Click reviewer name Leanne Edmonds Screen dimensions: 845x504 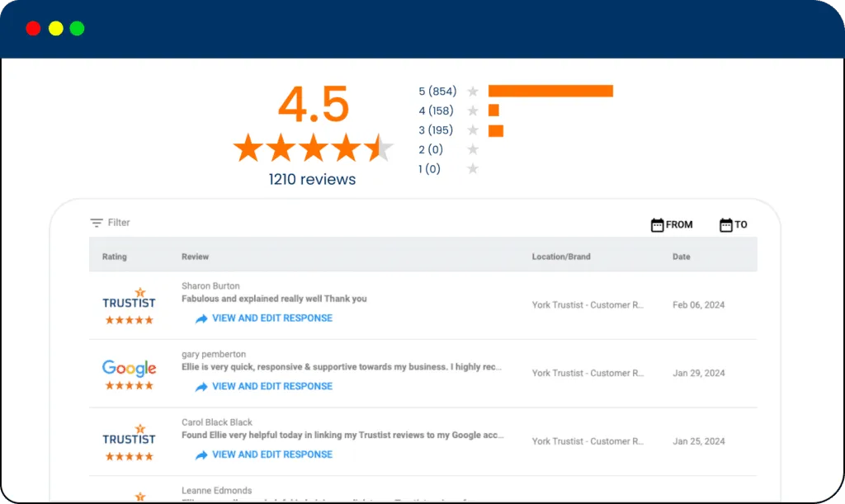[217, 491]
